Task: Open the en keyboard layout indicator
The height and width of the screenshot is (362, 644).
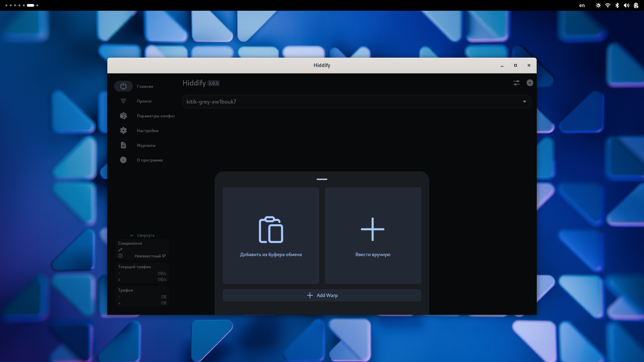Action: 582,5
